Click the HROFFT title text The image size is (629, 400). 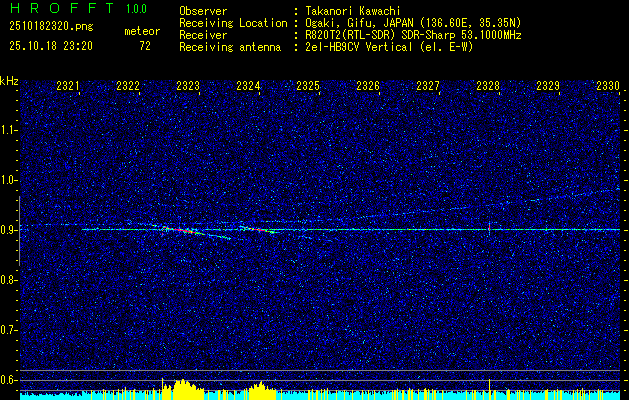coord(61,8)
